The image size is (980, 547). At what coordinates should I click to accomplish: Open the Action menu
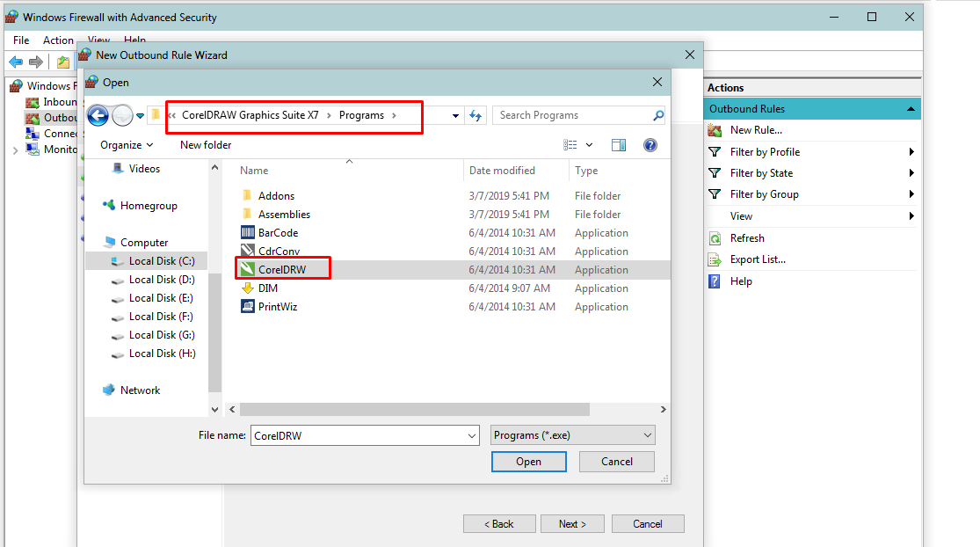58,40
